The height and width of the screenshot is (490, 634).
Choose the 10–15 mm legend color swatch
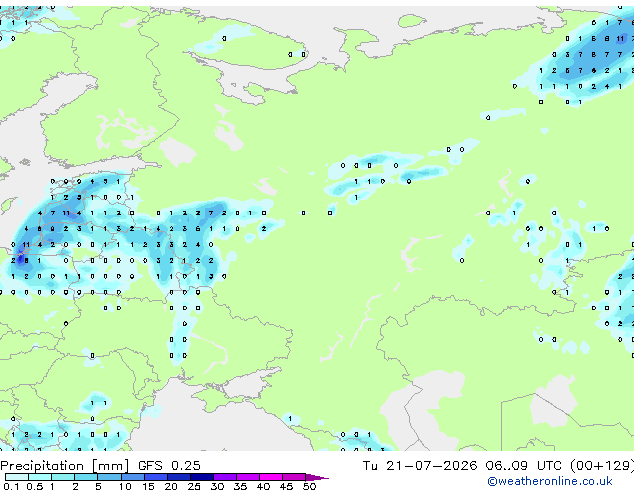[132, 477]
